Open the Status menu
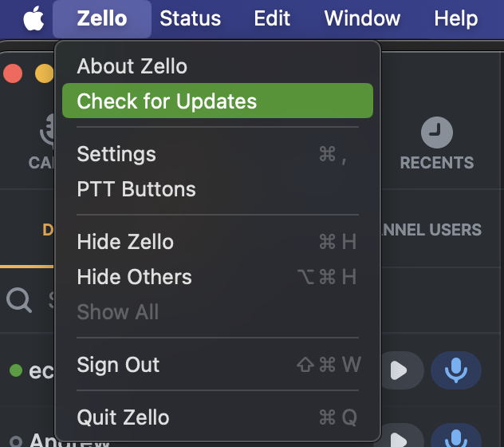The width and height of the screenshot is (504, 447). pyautogui.click(x=191, y=18)
